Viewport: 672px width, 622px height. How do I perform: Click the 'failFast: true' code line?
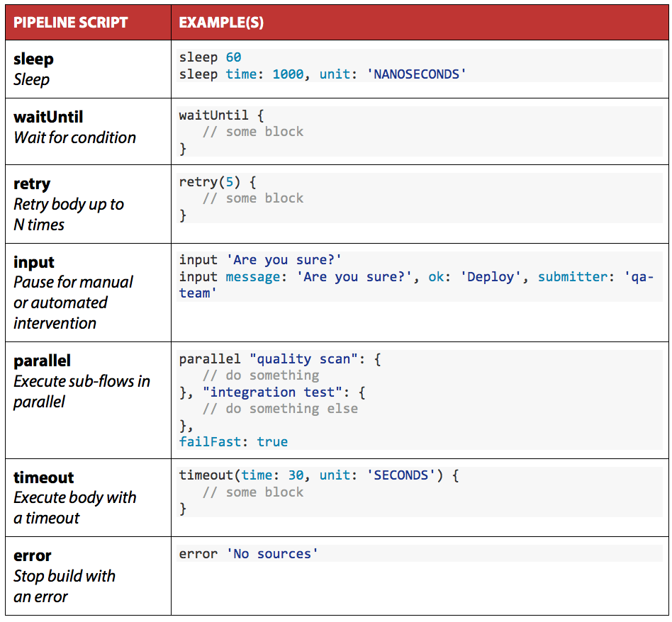[233, 442]
